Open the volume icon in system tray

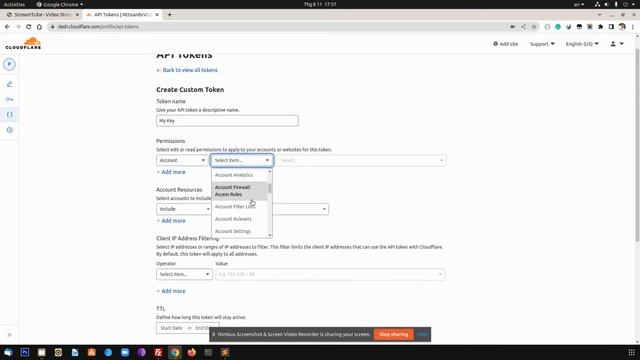(607, 4)
